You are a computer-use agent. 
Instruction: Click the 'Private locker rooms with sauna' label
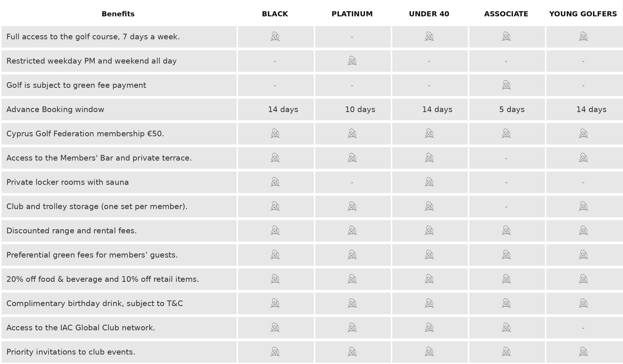(67, 182)
